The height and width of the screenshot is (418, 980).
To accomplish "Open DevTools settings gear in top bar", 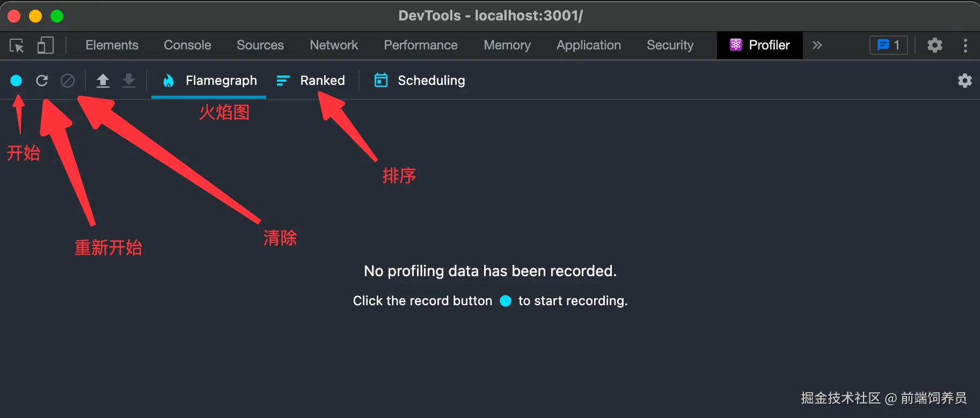I will click(x=935, y=45).
